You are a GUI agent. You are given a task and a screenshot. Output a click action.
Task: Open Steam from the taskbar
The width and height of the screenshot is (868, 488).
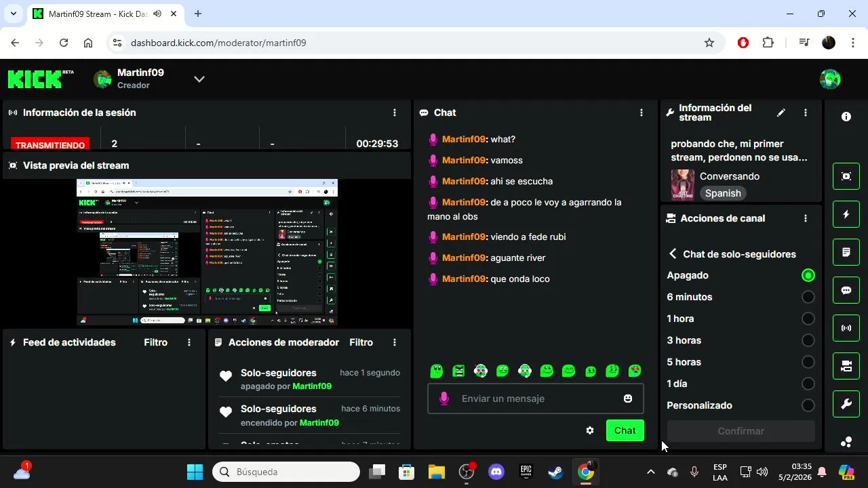pos(555,472)
